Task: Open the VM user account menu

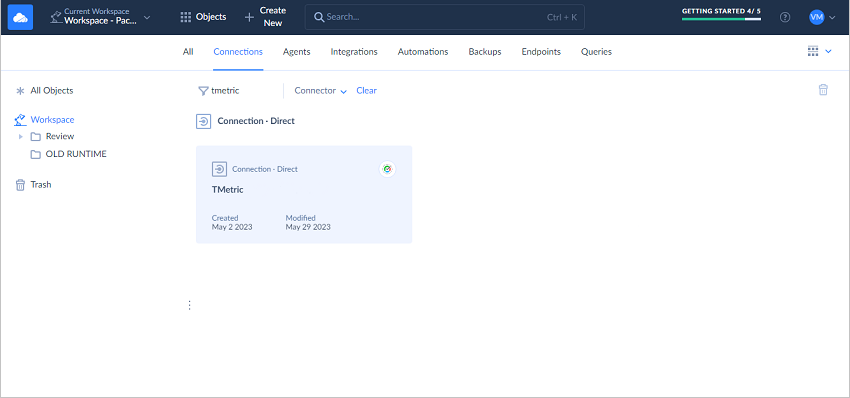Action: (822, 17)
